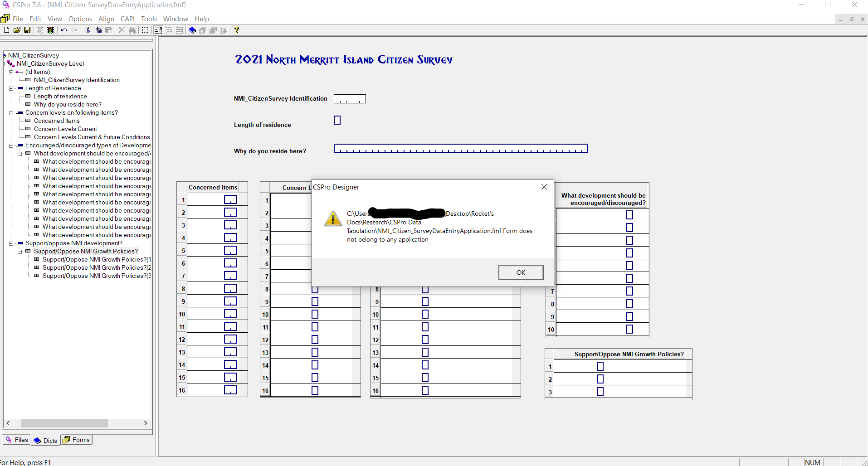Image resolution: width=868 pixels, height=466 pixels.
Task: Click the form document icon beside File menu
Action: click(5, 19)
